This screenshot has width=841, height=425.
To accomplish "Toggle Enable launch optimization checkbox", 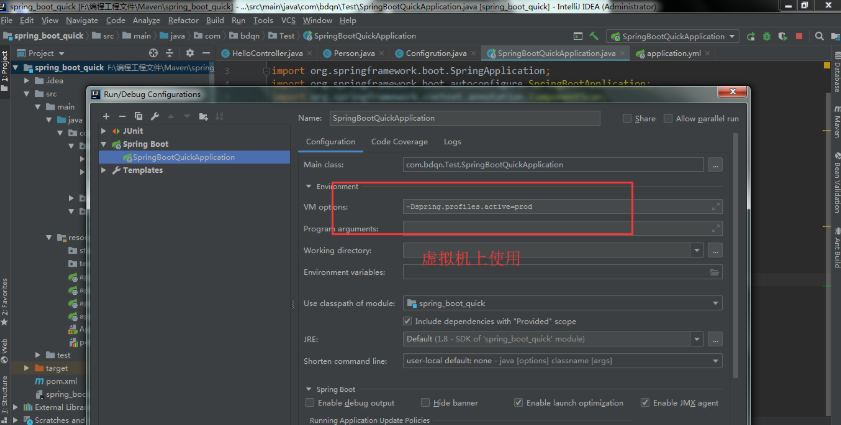I will tap(518, 402).
